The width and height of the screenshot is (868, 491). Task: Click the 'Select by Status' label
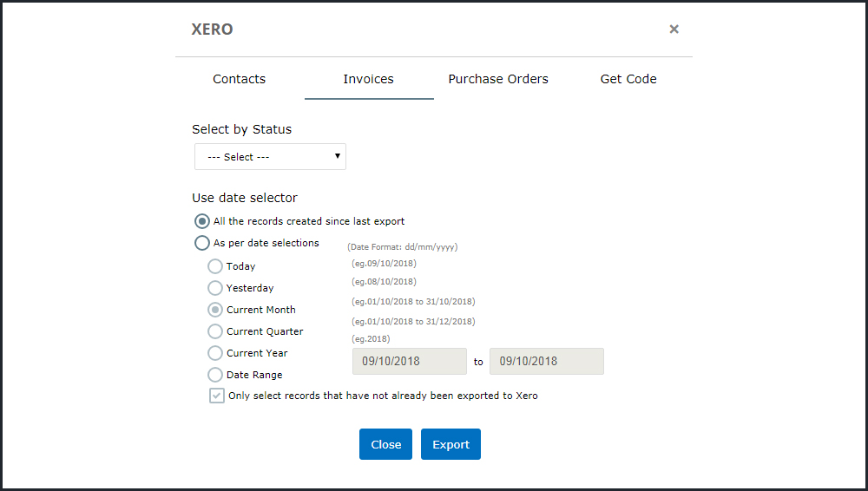[x=242, y=129]
